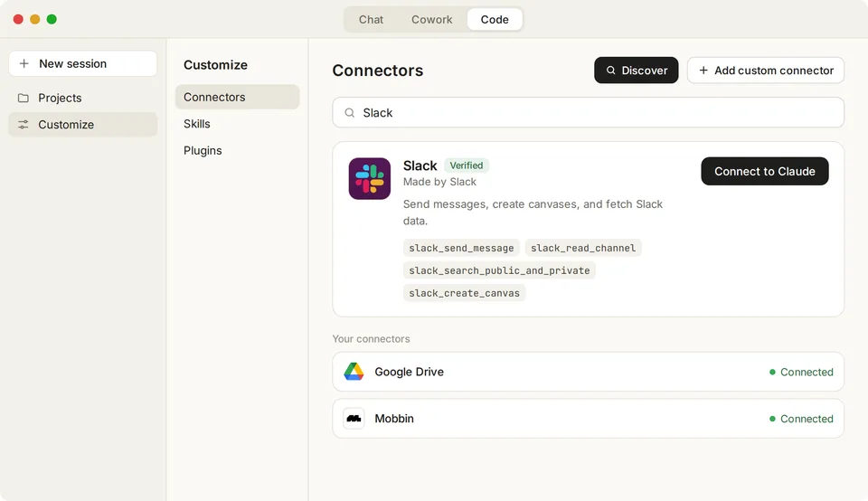Focus the connector search field containing Slack
Image resolution: width=868 pixels, height=501 pixels.
click(x=588, y=112)
